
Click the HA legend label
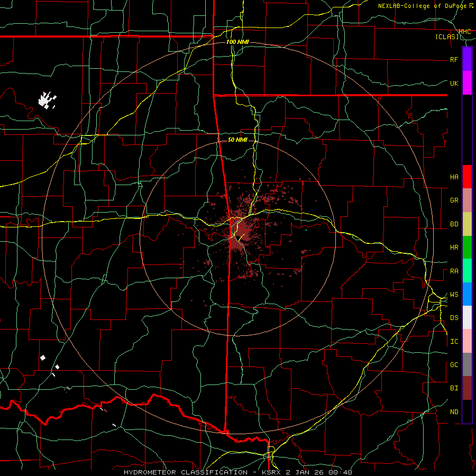coord(454,177)
